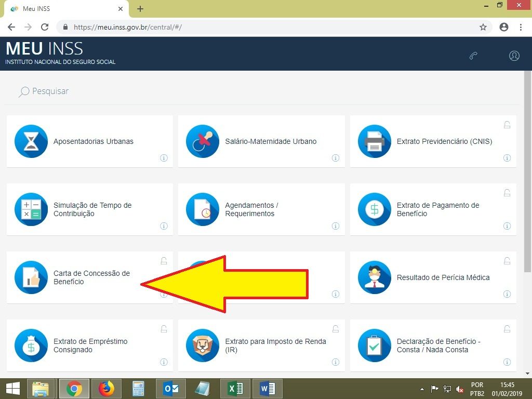532x399 pixels.
Task: Open File Explorer from taskbar
Action: 41,389
